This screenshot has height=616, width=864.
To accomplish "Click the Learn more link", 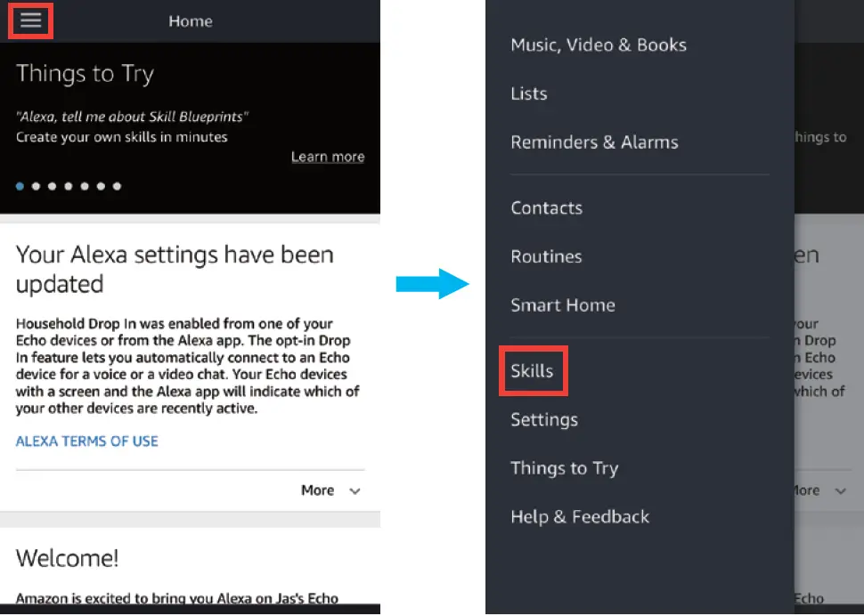I will click(328, 157).
